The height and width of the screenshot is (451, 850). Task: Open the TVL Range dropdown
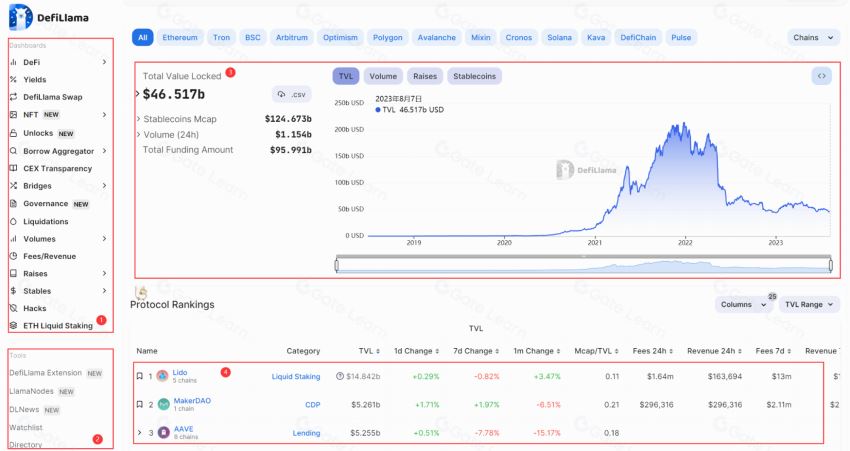809,305
